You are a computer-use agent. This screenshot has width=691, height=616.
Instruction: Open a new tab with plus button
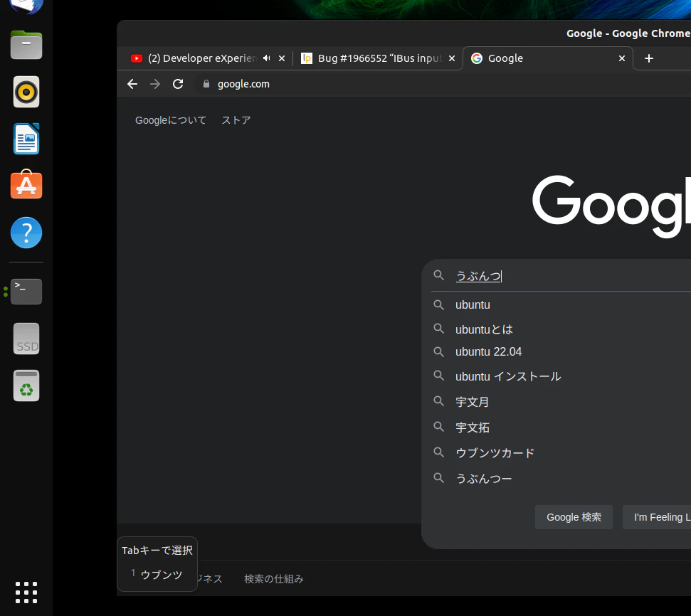pyautogui.click(x=649, y=58)
